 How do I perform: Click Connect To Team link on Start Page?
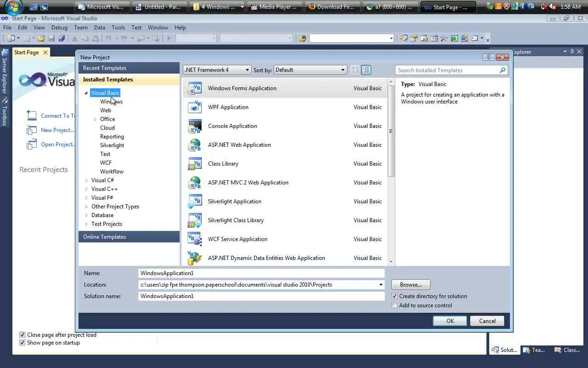coord(58,116)
